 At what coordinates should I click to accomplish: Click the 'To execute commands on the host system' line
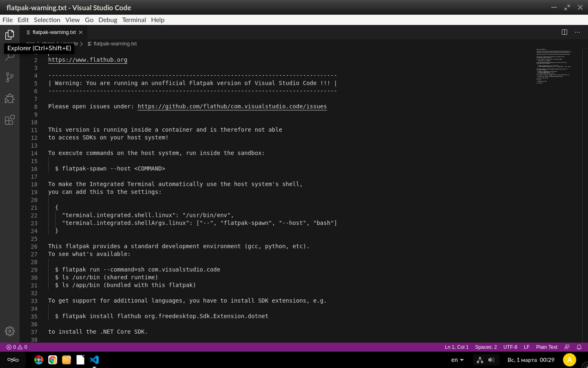click(x=156, y=153)
